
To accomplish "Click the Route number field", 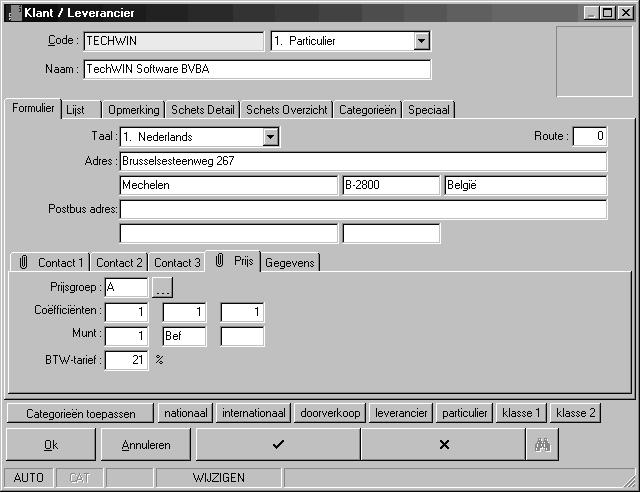I will 590,136.
